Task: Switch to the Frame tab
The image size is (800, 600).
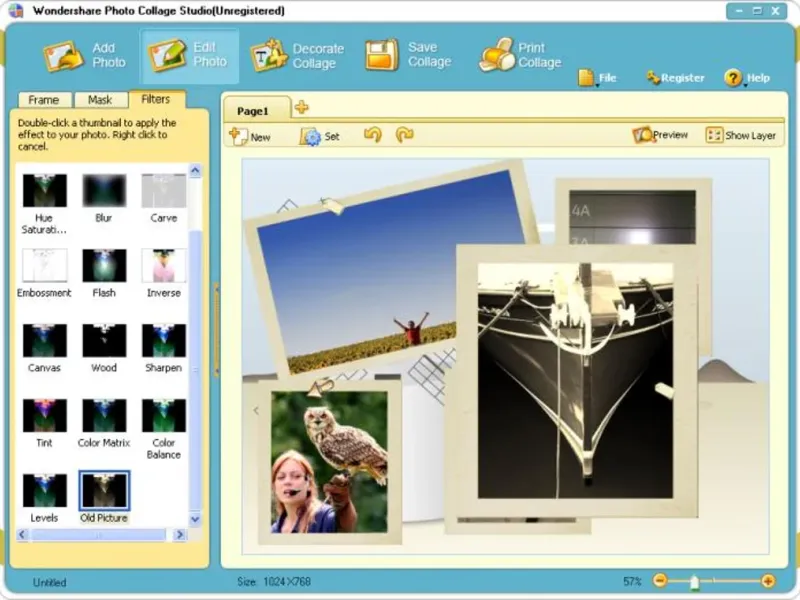Action: point(43,99)
